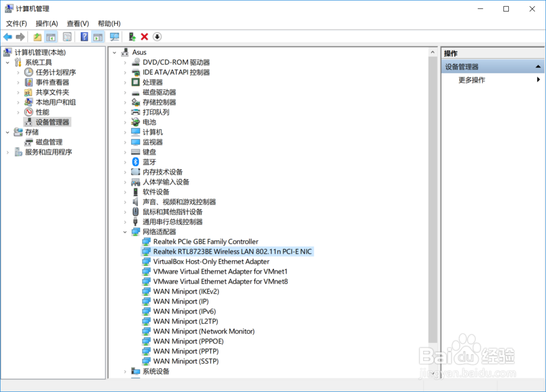This screenshot has width=546, height=392.
Task: Select the 处理器 processor category
Action: [x=152, y=82]
